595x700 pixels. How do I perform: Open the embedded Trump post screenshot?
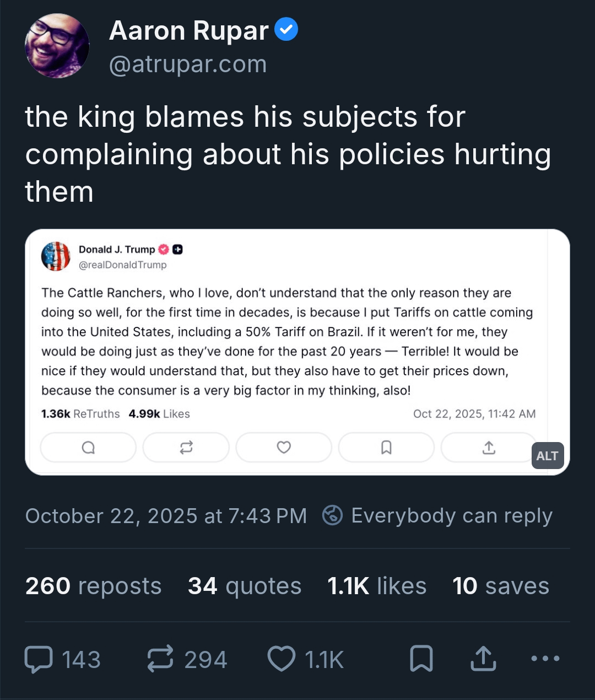pyautogui.click(x=286, y=342)
